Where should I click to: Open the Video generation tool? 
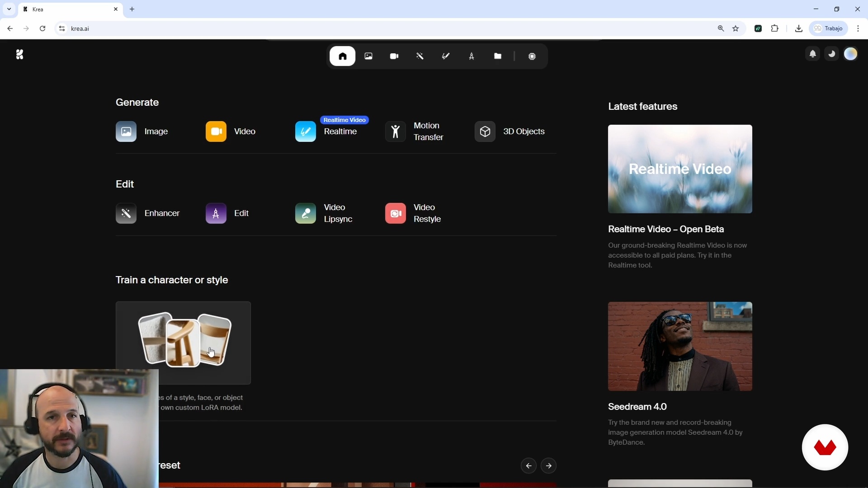click(231, 131)
